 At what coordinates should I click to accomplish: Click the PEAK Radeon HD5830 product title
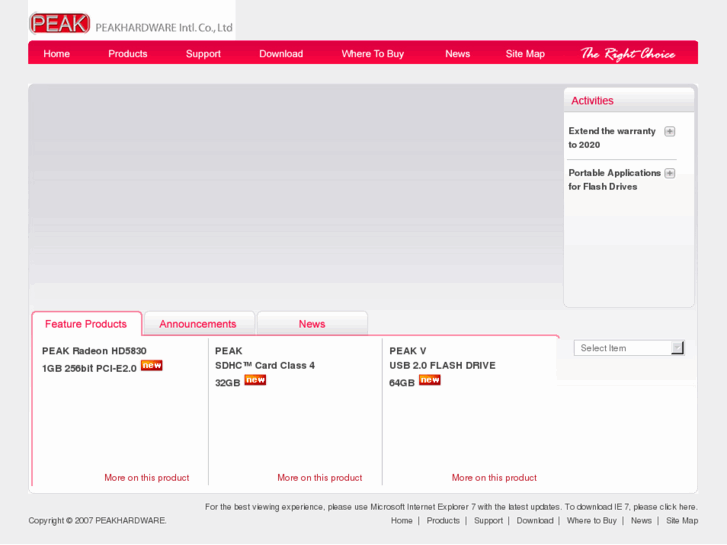click(x=94, y=359)
